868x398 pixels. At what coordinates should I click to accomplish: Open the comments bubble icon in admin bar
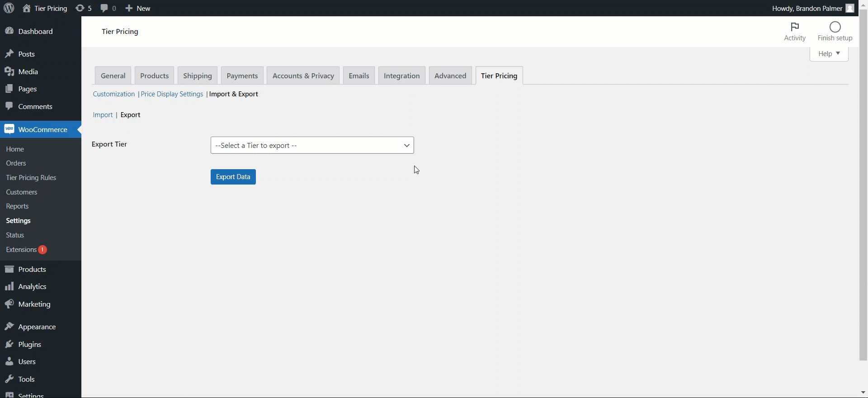pyautogui.click(x=104, y=8)
